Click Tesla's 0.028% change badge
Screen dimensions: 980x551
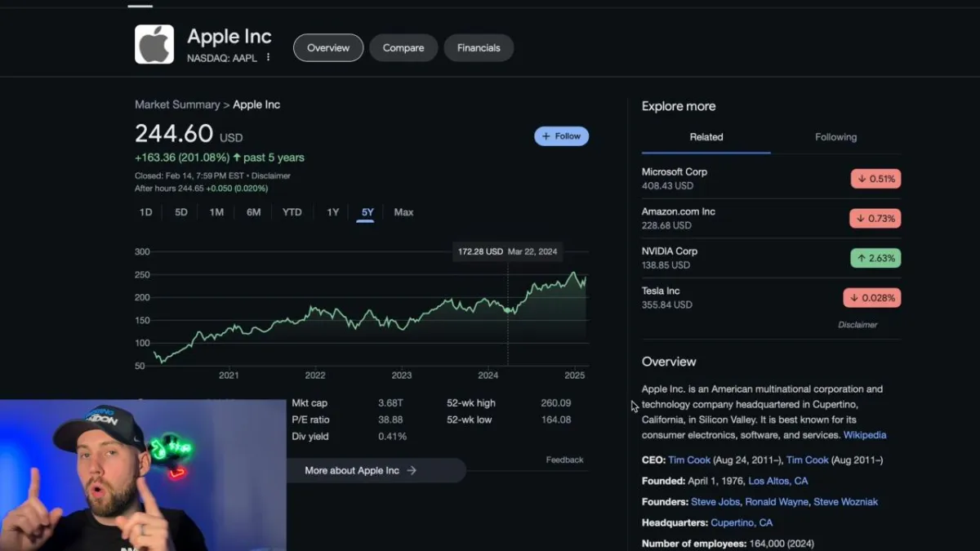coord(872,298)
